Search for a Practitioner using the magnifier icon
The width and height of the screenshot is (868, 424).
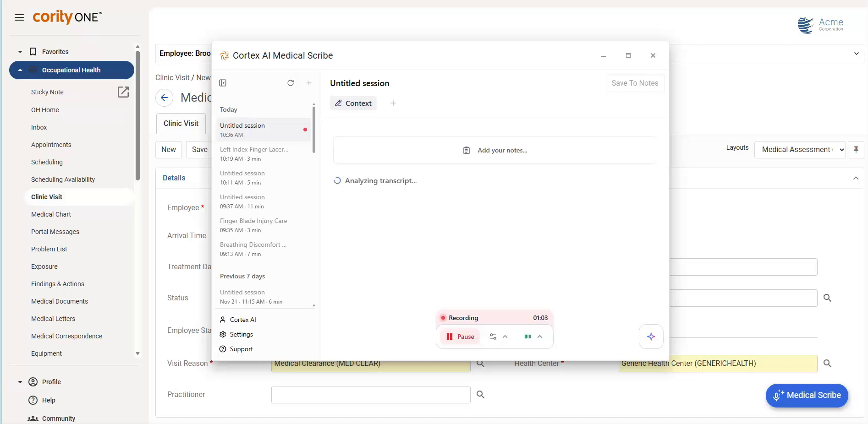pos(480,394)
